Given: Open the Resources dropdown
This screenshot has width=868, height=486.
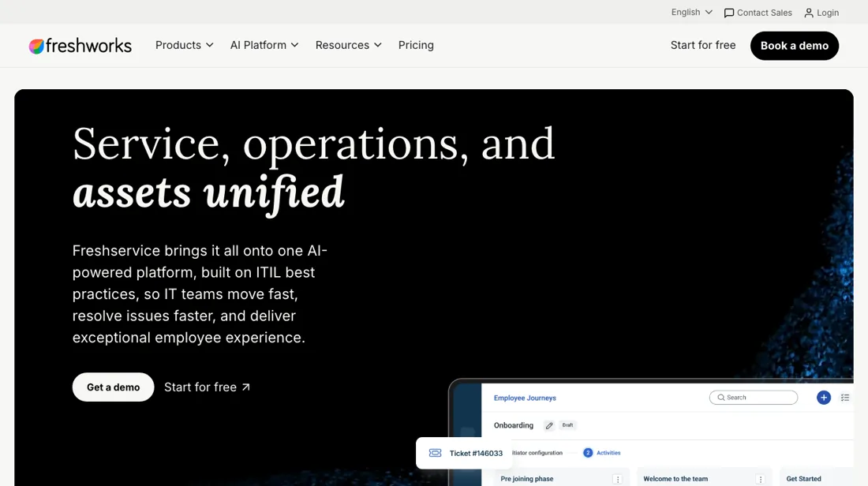Looking at the screenshot, I should click(348, 46).
